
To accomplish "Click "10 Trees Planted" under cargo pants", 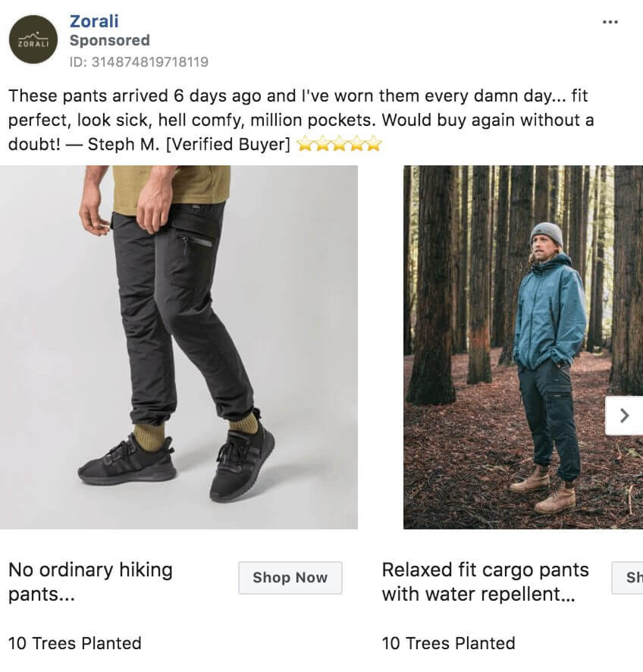I will [x=448, y=643].
